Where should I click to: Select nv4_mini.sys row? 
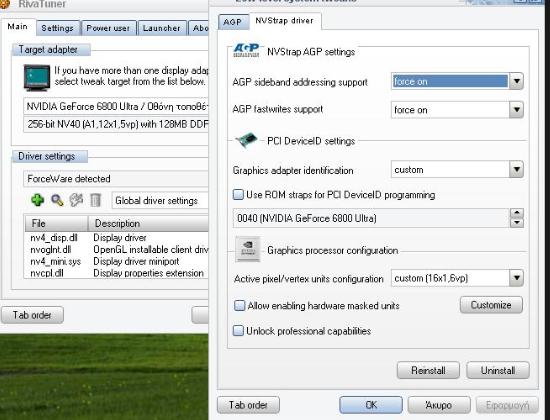[x=117, y=261]
